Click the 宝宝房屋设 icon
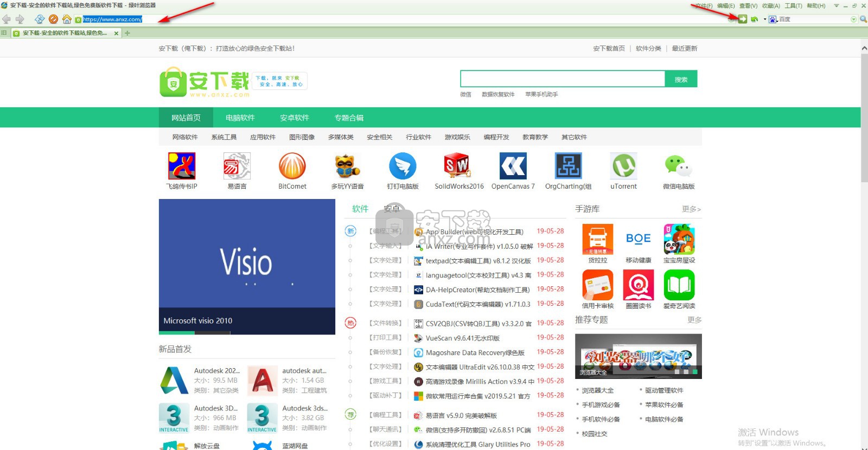 coord(679,239)
